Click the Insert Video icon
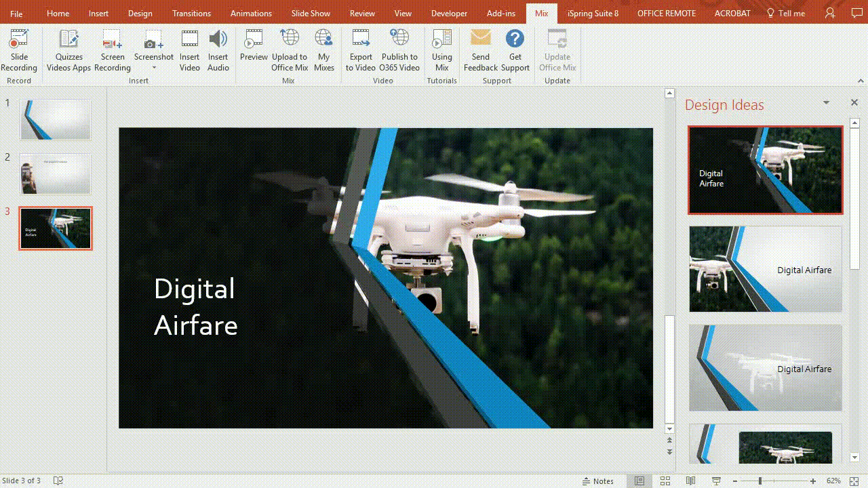Screen dimensions: 868x488 [x=189, y=47]
